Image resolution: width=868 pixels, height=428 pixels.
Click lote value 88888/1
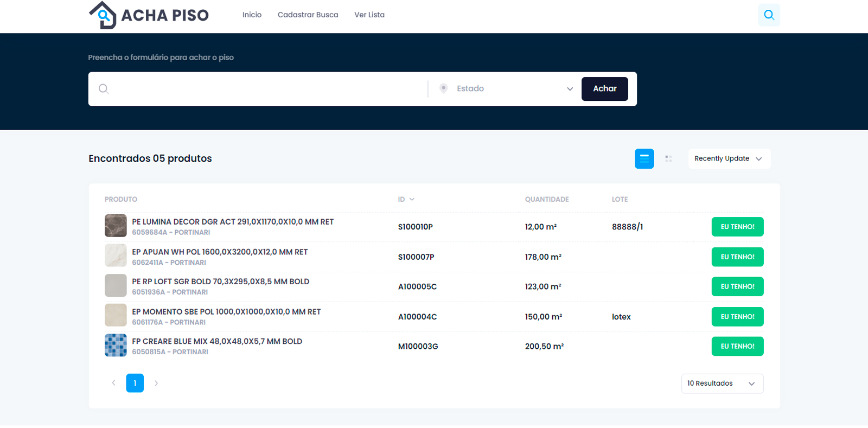627,227
